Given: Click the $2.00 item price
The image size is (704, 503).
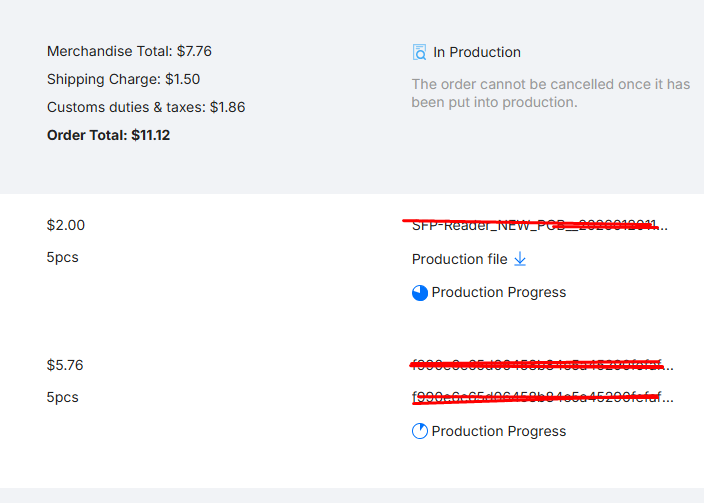Looking at the screenshot, I should coord(66,226).
